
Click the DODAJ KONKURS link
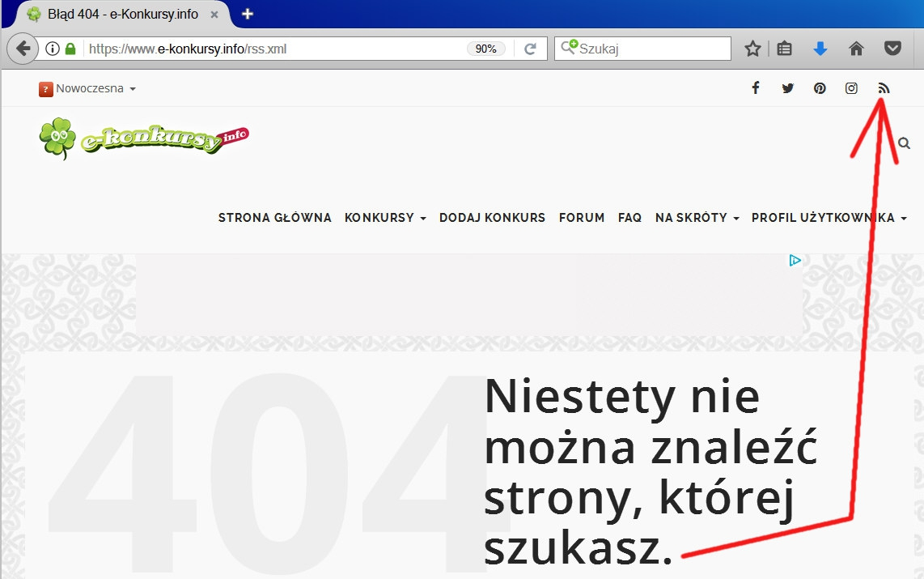pos(492,218)
